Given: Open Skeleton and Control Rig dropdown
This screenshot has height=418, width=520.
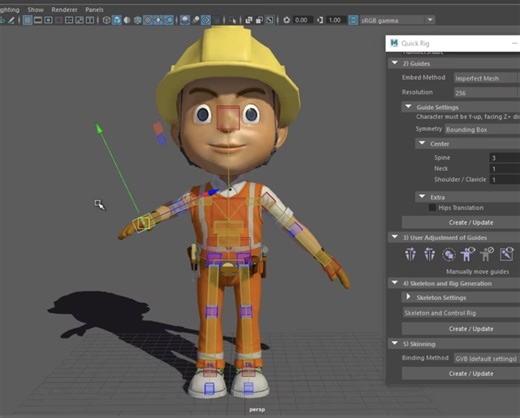Looking at the screenshot, I should pyautogui.click(x=461, y=313).
